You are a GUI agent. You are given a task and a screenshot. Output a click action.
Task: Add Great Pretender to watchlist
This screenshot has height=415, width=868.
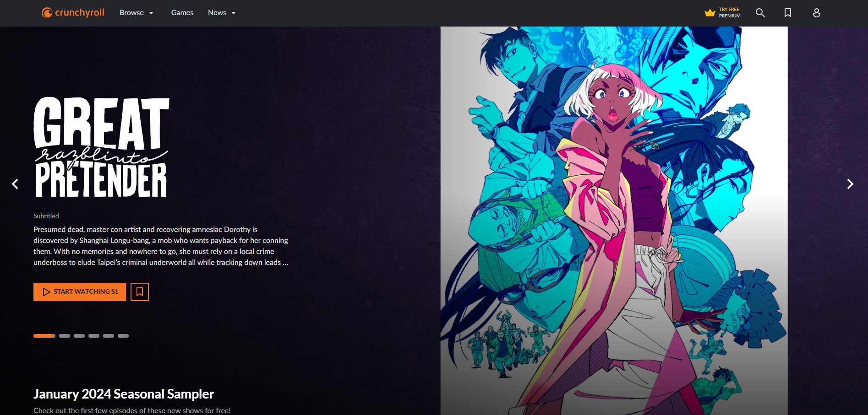coord(140,292)
